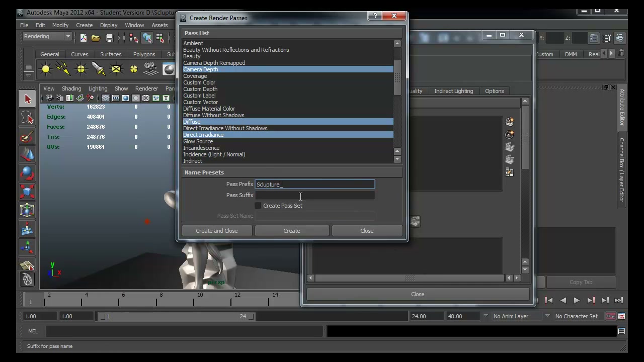The image size is (644, 362).
Task: Open the Rendering menu set dropdown
Action: tap(47, 36)
